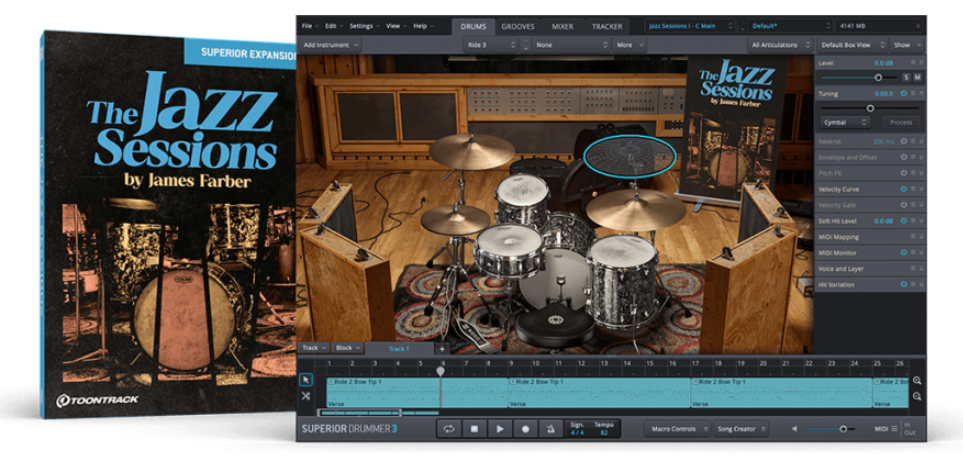Open the MIDI menu icon

coord(894,429)
